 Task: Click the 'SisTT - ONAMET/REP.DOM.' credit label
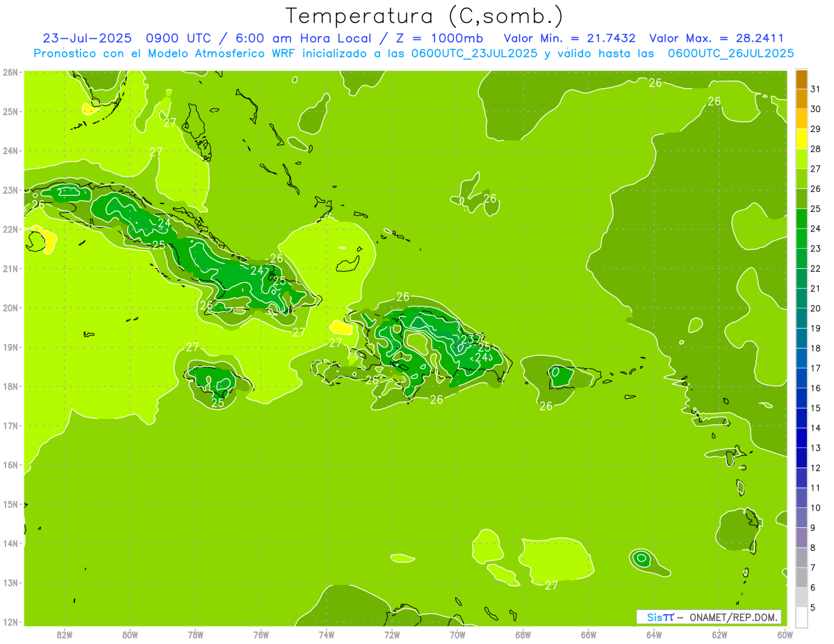pyautogui.click(x=709, y=617)
